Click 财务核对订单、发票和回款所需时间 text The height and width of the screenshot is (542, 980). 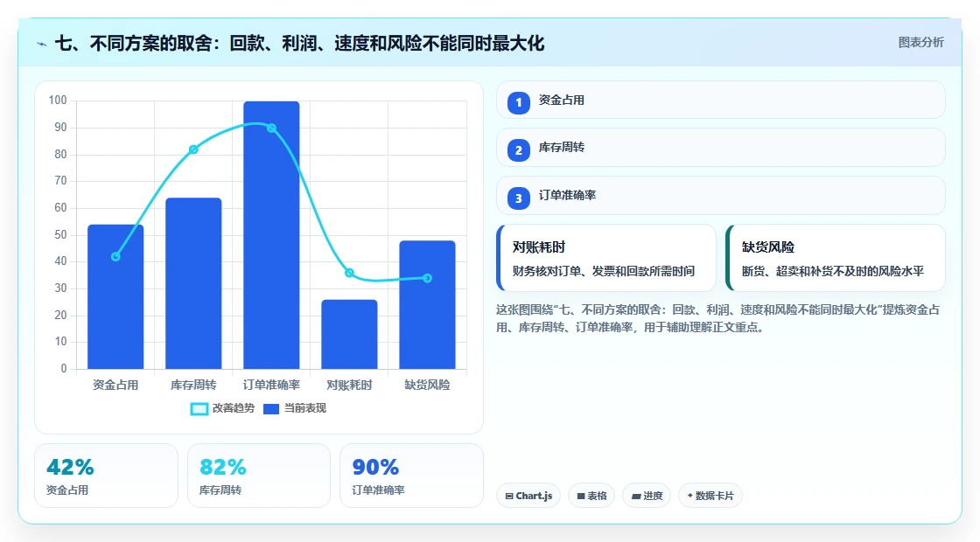(604, 271)
